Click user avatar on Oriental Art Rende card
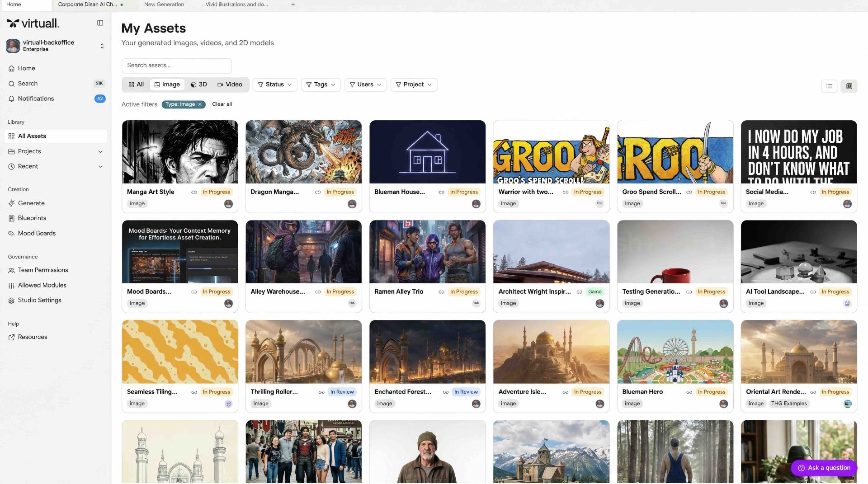Viewport: 868px width, 484px height. pyautogui.click(x=848, y=404)
